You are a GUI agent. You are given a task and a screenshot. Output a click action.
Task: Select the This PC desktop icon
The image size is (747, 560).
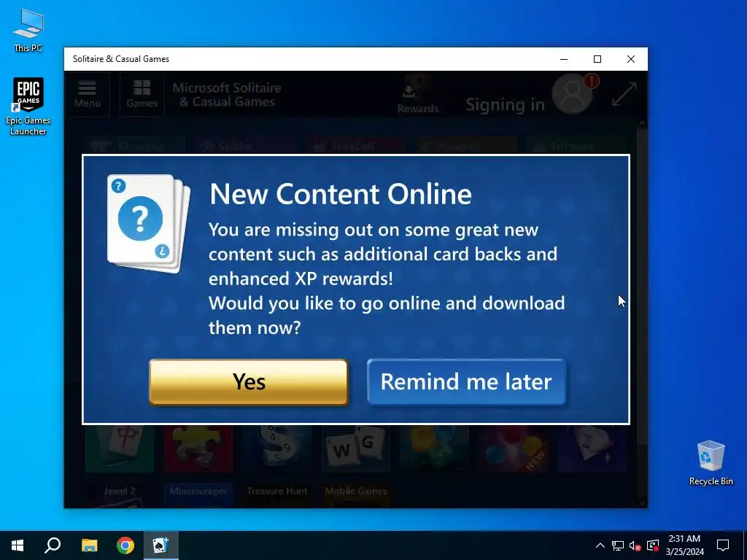(28, 30)
